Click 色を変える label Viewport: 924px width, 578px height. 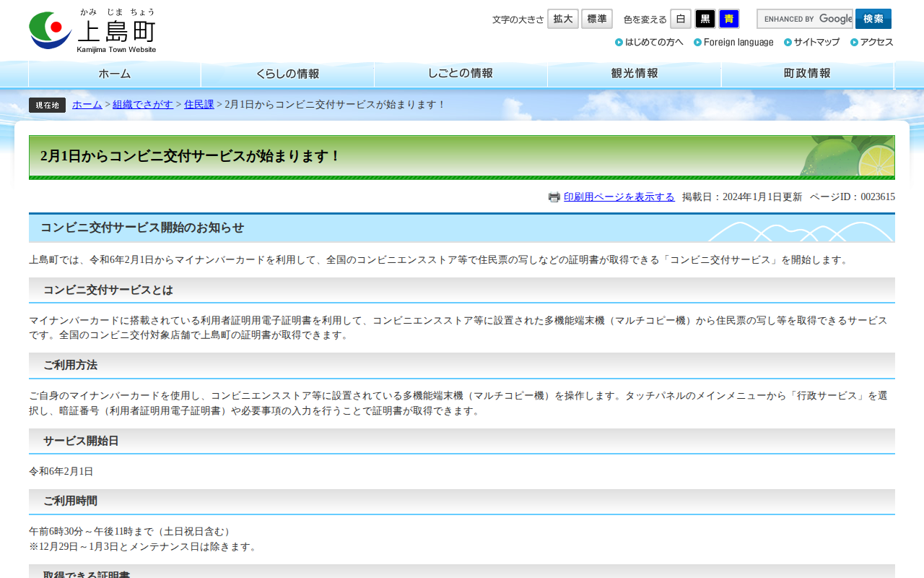pyautogui.click(x=645, y=20)
